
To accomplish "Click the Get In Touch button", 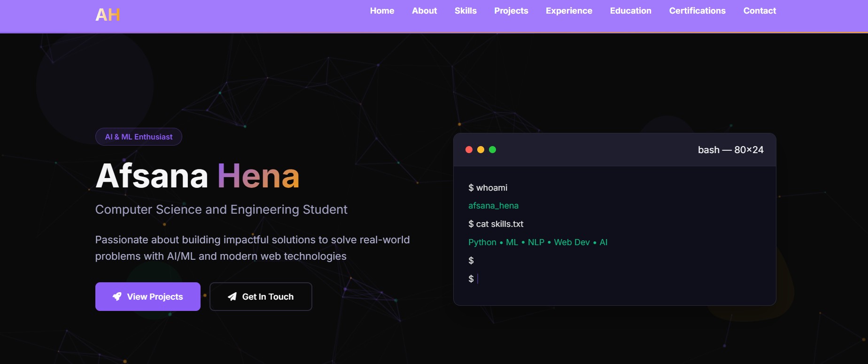I will [x=261, y=296].
